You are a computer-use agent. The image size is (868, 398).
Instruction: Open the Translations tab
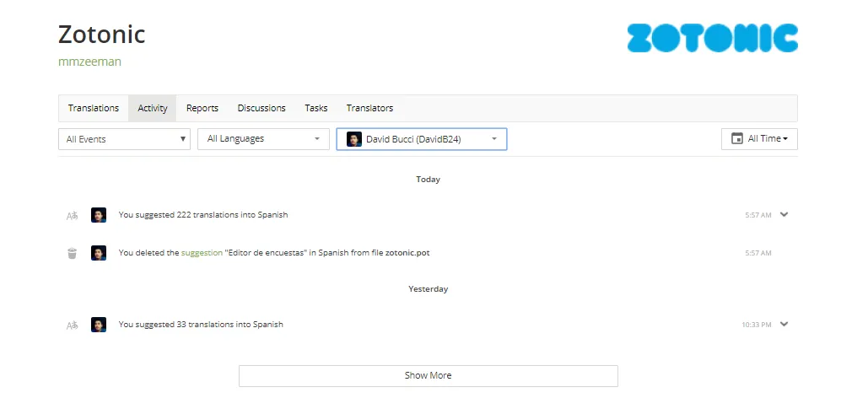pyautogui.click(x=94, y=109)
